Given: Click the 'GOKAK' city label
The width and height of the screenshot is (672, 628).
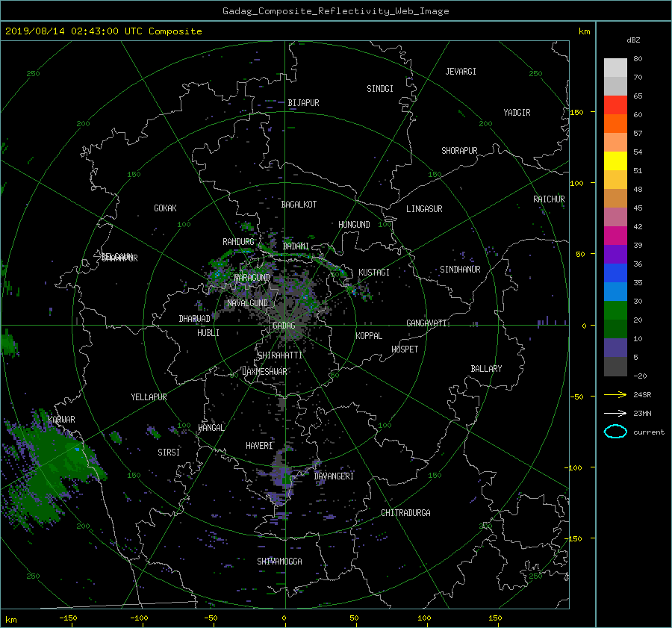Looking at the screenshot, I should click(x=165, y=208).
